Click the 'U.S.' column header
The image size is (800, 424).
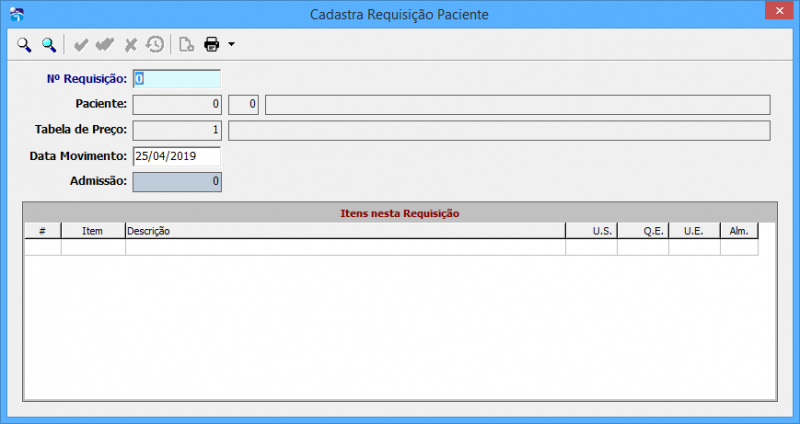[592, 231]
